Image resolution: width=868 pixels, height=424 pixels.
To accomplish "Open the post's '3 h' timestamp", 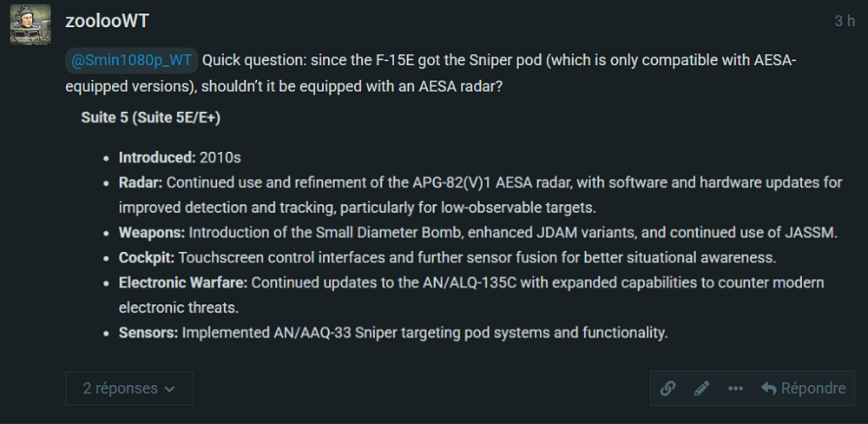I will click(845, 22).
